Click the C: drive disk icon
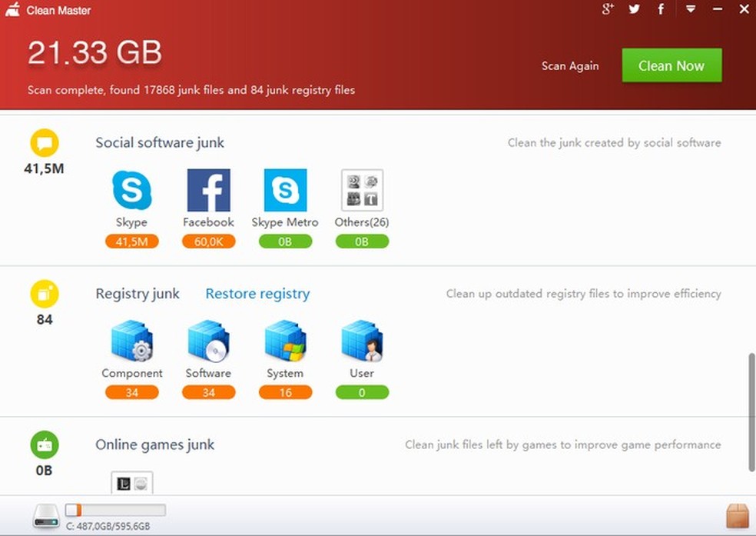 click(x=46, y=516)
